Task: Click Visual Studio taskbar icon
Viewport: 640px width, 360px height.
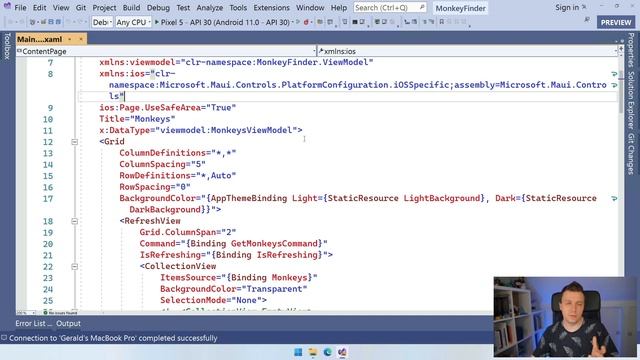Action: 342,352
